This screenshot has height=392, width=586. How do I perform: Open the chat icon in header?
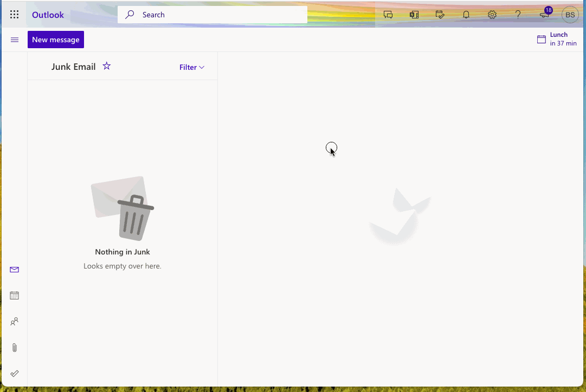point(388,15)
